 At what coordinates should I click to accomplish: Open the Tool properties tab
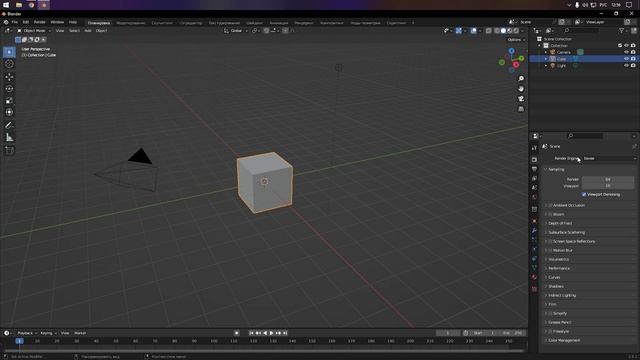click(534, 148)
